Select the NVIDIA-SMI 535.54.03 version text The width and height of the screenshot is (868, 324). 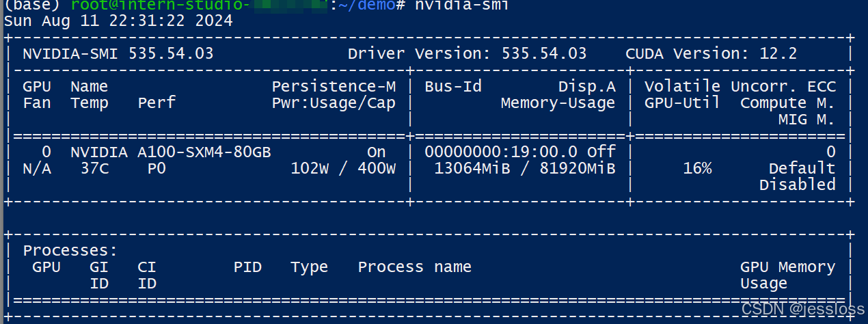point(118,53)
